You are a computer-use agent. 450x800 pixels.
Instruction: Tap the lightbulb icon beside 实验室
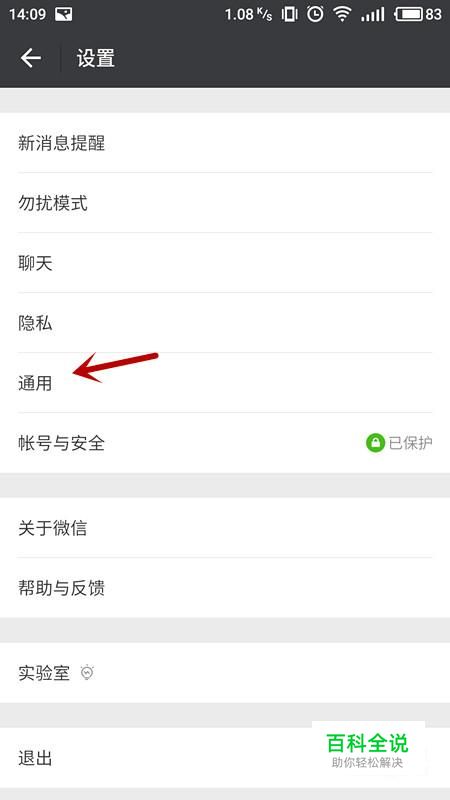88,673
